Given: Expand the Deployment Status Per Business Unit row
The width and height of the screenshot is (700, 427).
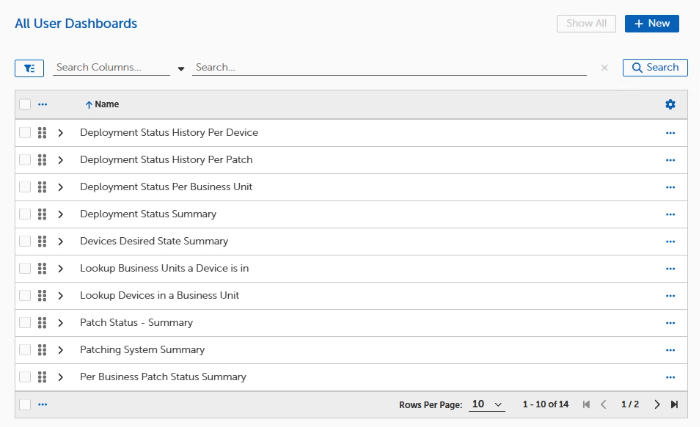Looking at the screenshot, I should [60, 187].
